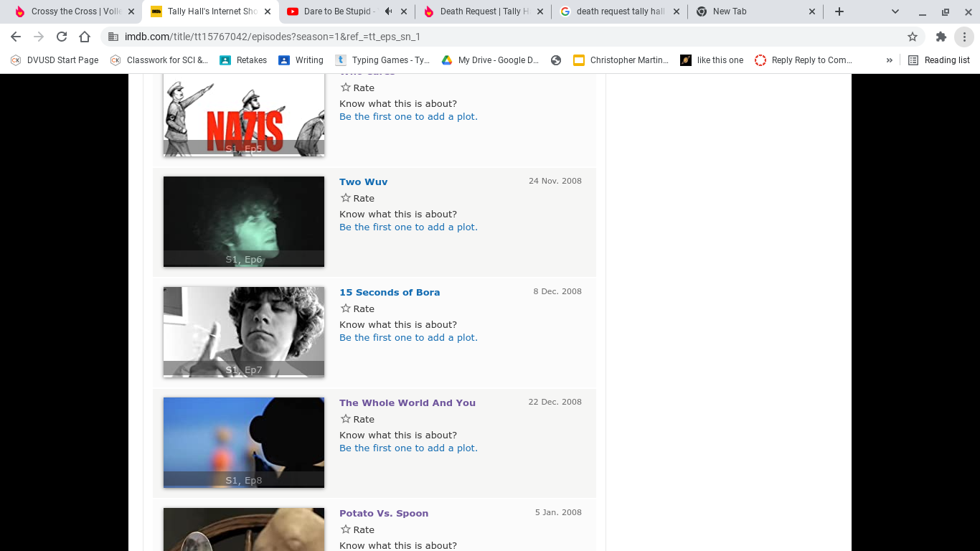Image resolution: width=980 pixels, height=551 pixels.
Task: Add a plot for the S1 Ep5 episode
Action: [408, 117]
